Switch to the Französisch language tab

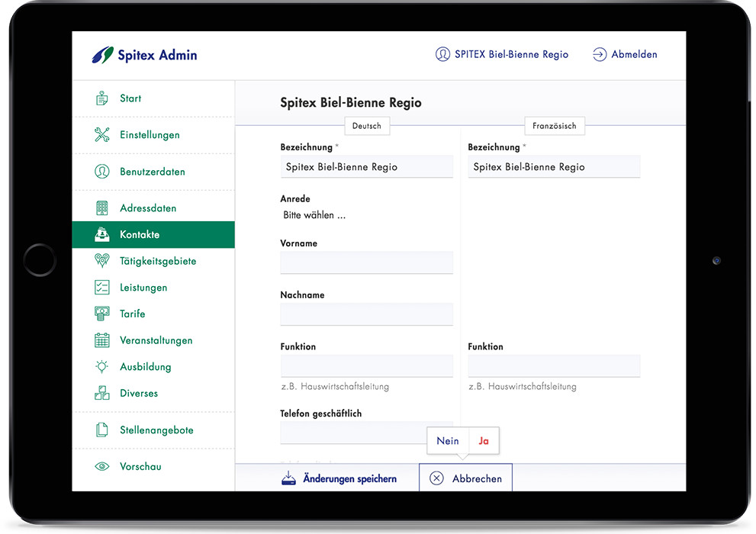[554, 126]
